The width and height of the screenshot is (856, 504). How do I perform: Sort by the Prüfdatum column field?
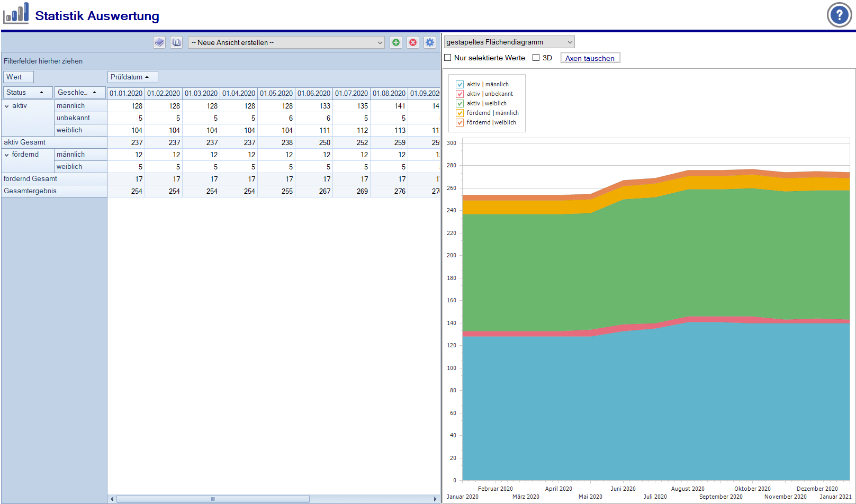click(x=133, y=77)
